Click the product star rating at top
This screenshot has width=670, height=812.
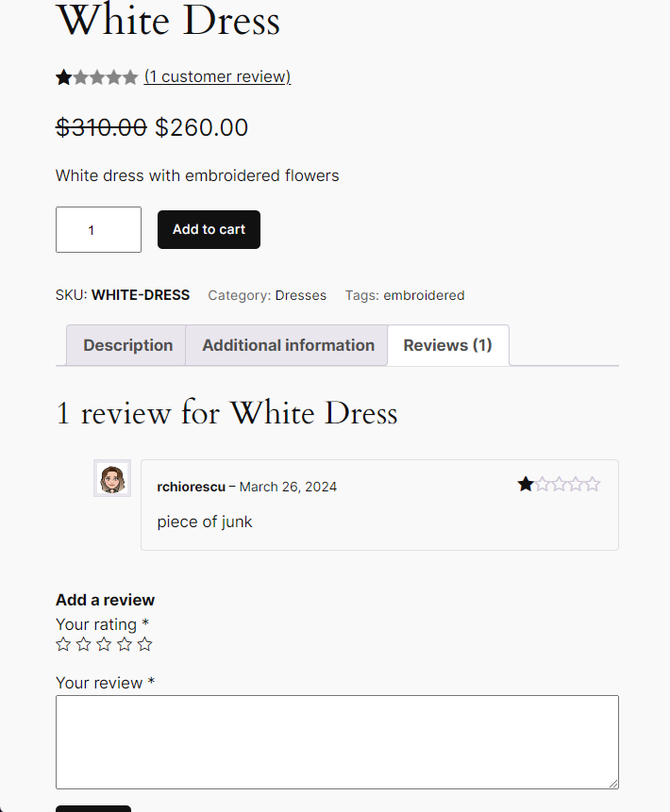pos(96,77)
